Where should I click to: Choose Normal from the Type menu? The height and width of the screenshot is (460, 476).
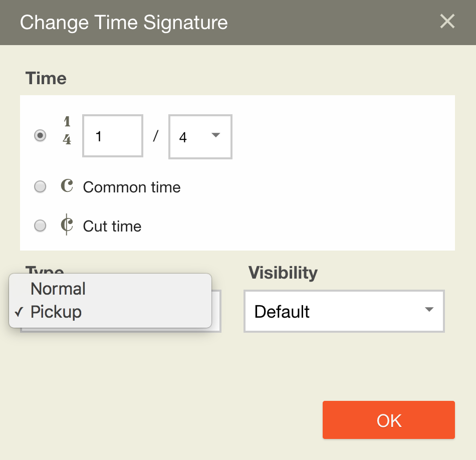tap(58, 289)
